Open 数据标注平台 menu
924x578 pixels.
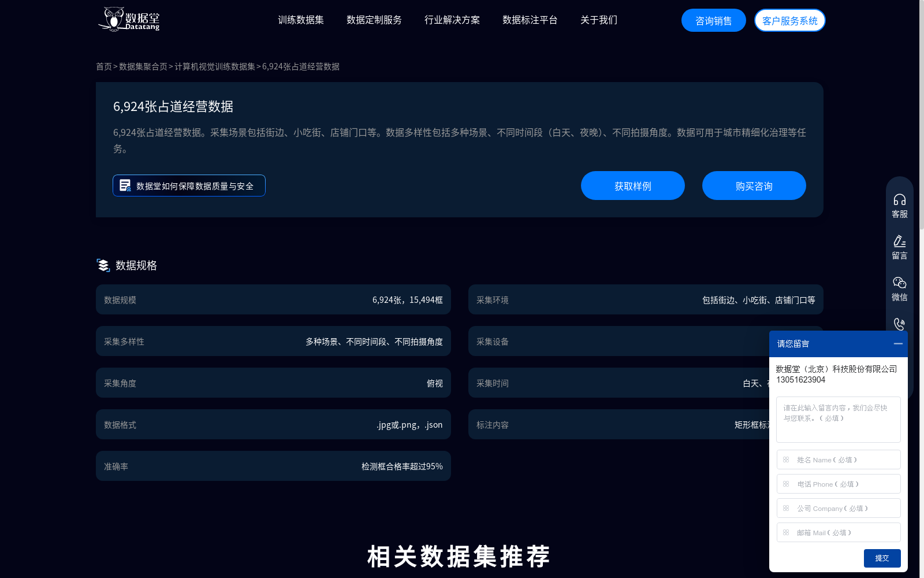[530, 20]
